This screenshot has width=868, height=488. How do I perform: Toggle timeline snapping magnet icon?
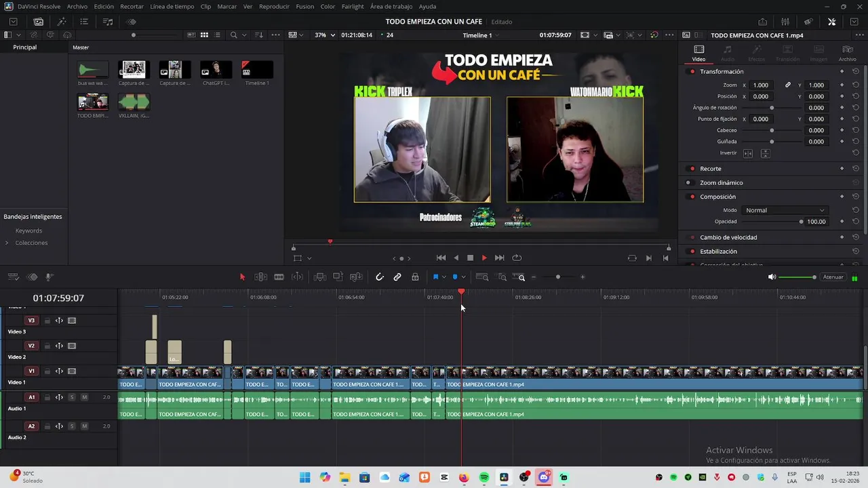380,277
